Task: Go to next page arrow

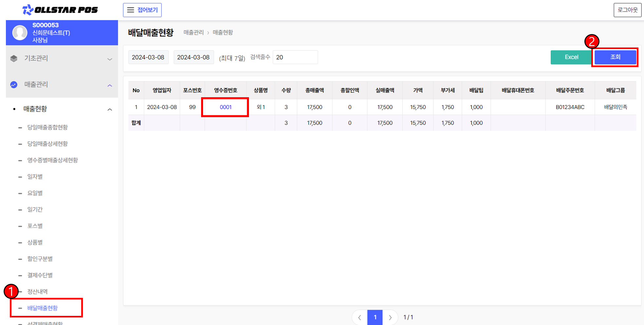Action: [x=390, y=317]
